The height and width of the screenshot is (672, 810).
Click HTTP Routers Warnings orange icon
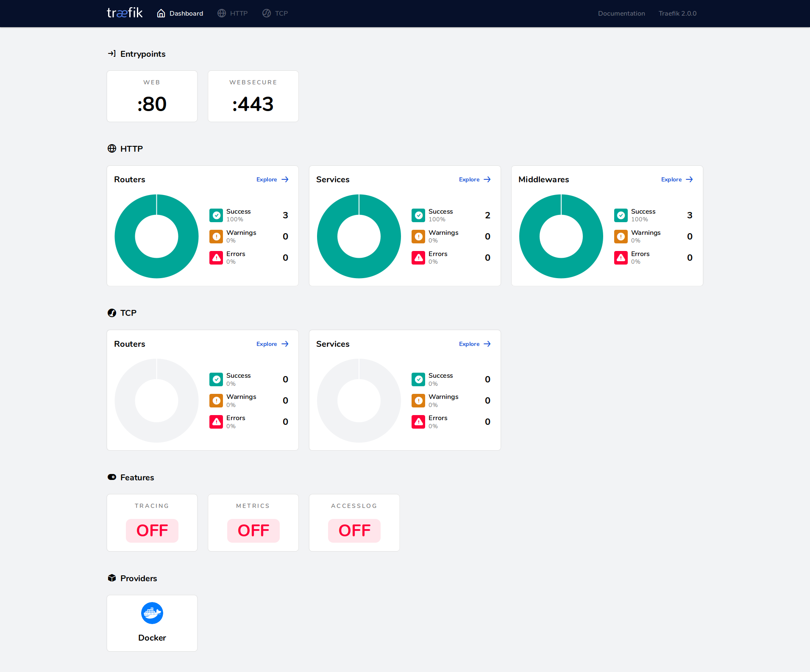click(x=216, y=237)
